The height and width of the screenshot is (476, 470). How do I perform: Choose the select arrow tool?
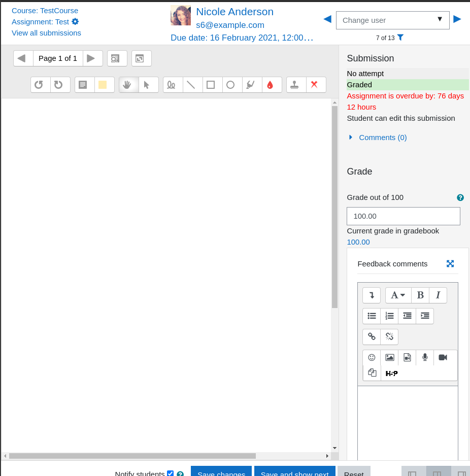point(149,85)
